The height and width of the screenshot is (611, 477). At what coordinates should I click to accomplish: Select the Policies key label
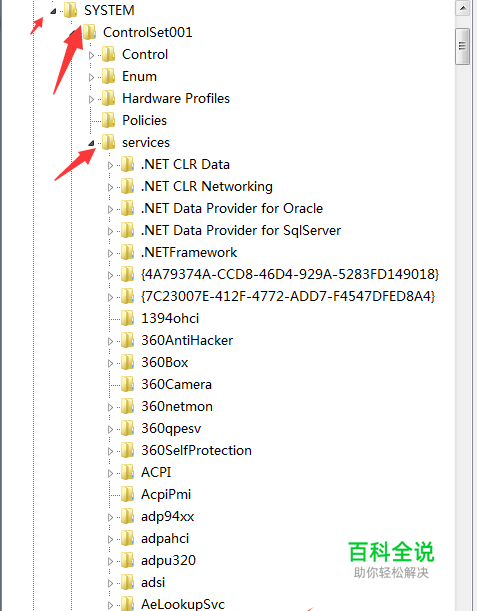(144, 120)
